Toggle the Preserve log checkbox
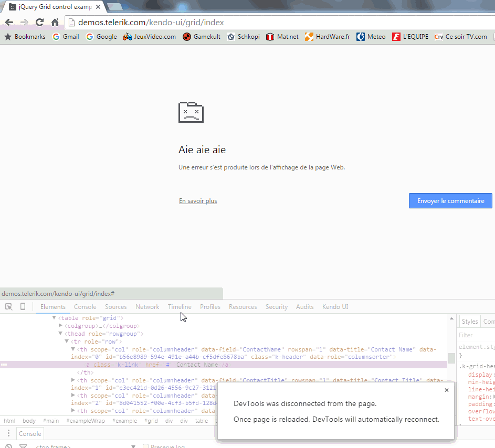495x448 pixels. pyautogui.click(x=145, y=446)
